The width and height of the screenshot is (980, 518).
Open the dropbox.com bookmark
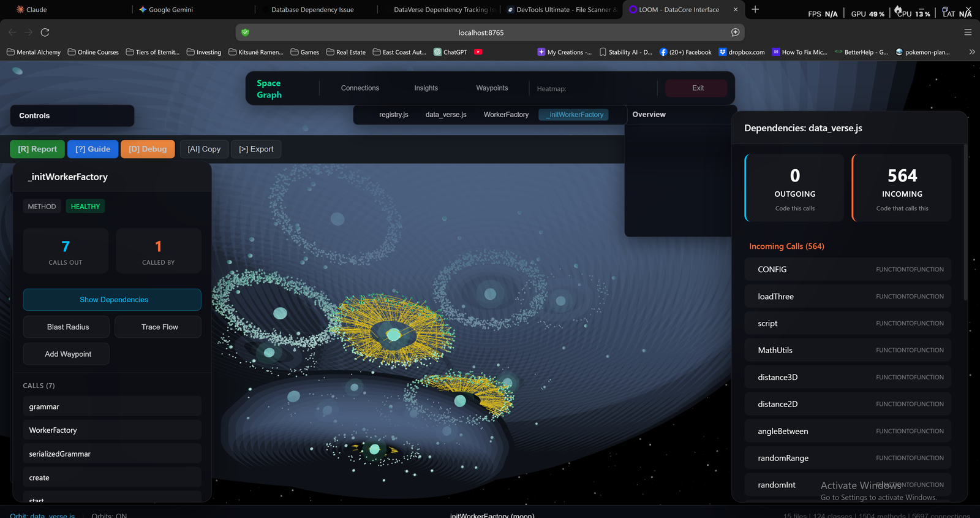[742, 52]
